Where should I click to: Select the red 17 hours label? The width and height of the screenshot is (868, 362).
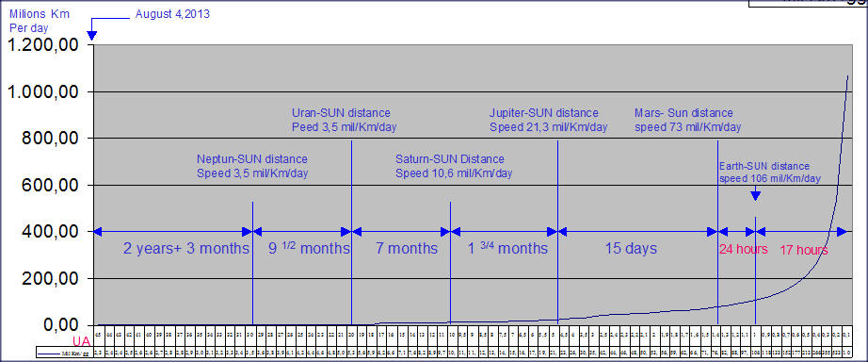coord(804,250)
